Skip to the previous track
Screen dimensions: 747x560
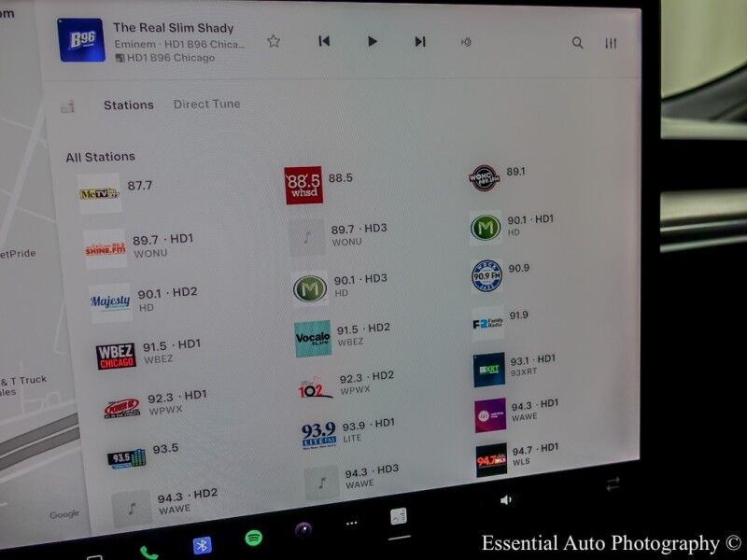(x=324, y=41)
